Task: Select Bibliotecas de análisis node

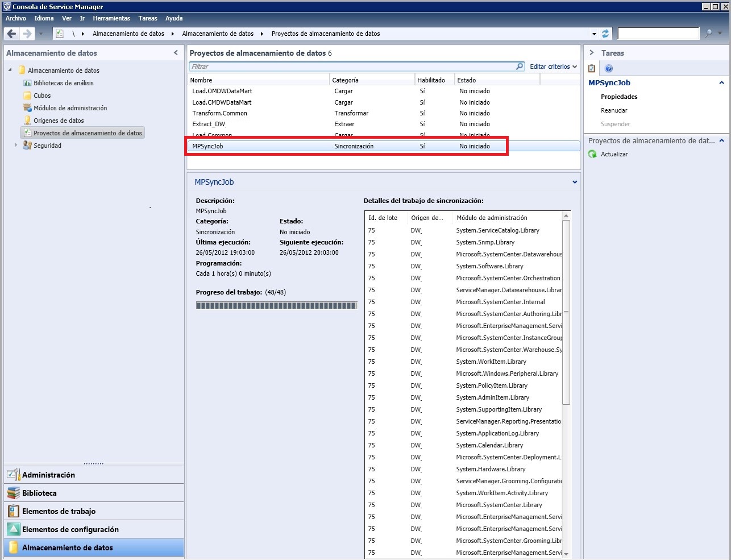Action: coord(63,83)
